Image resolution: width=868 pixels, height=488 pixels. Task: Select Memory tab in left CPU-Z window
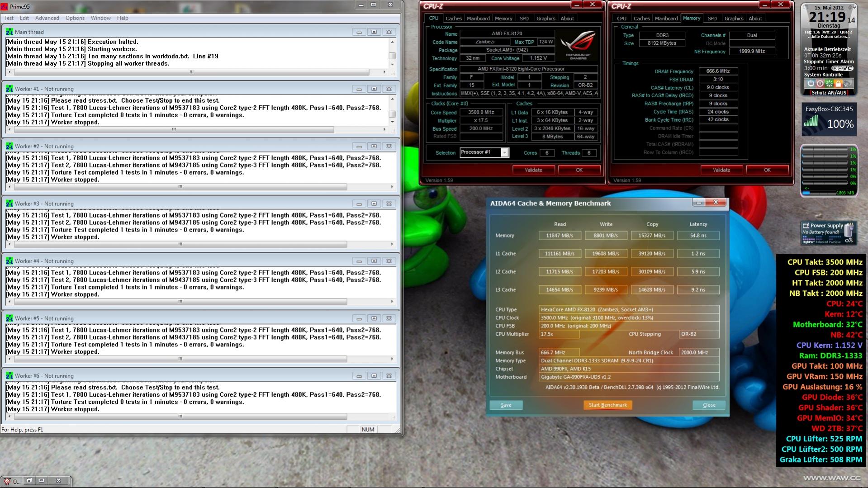pyautogui.click(x=503, y=19)
